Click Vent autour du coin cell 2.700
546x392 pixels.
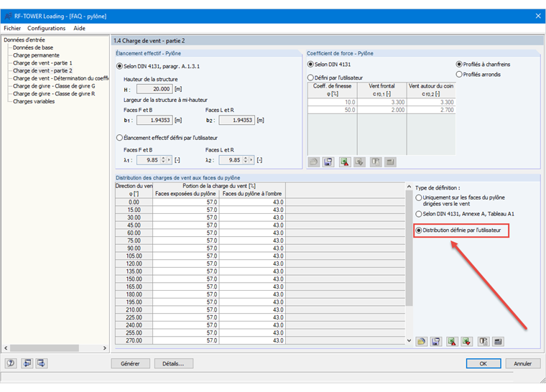(431, 110)
